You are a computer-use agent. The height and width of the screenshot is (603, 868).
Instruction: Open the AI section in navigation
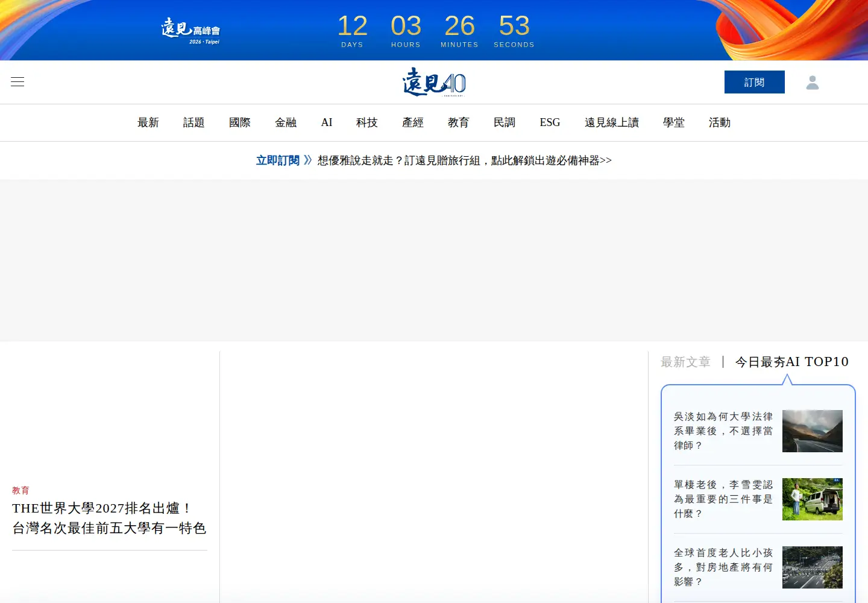pos(327,122)
